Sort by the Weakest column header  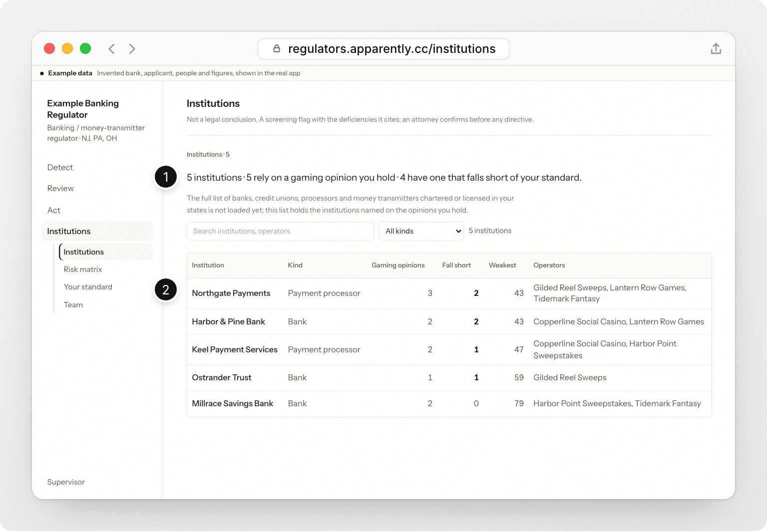(502, 266)
